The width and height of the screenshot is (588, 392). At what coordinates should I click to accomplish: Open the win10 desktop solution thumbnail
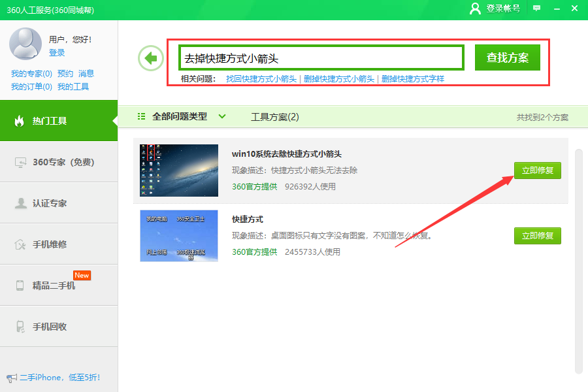coord(179,171)
